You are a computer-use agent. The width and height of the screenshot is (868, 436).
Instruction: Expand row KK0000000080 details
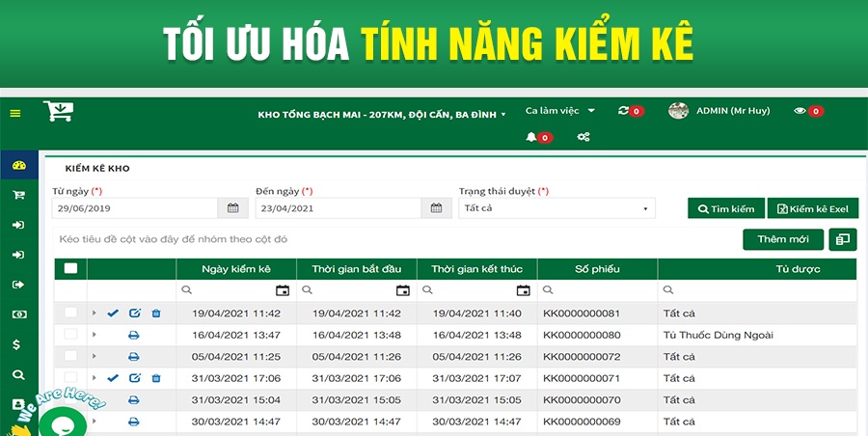coord(95,335)
